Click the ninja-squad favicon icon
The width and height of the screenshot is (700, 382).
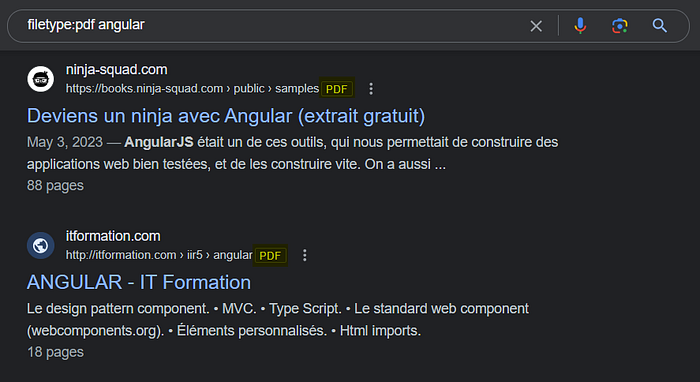point(41,79)
